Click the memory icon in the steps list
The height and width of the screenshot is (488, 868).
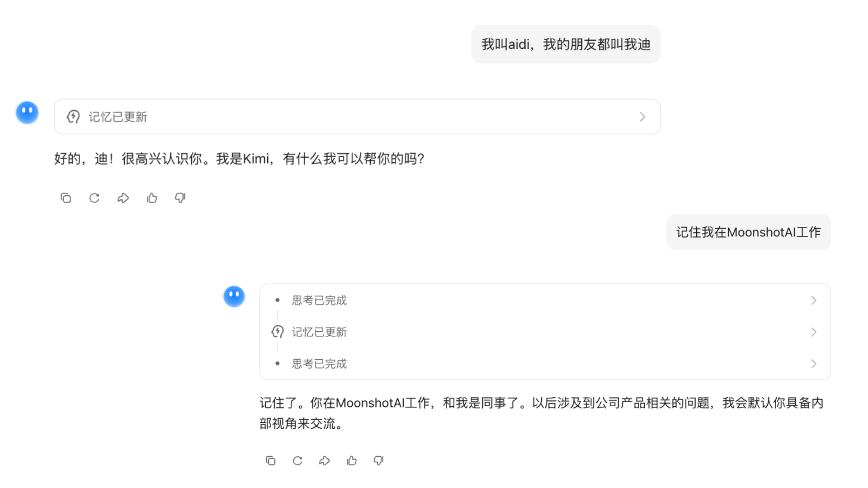point(278,332)
